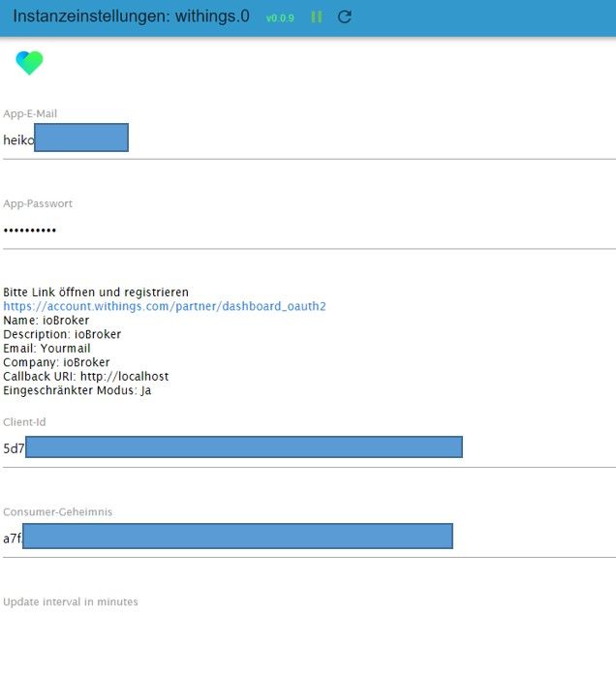Restart the instance via reload icon

click(x=345, y=16)
